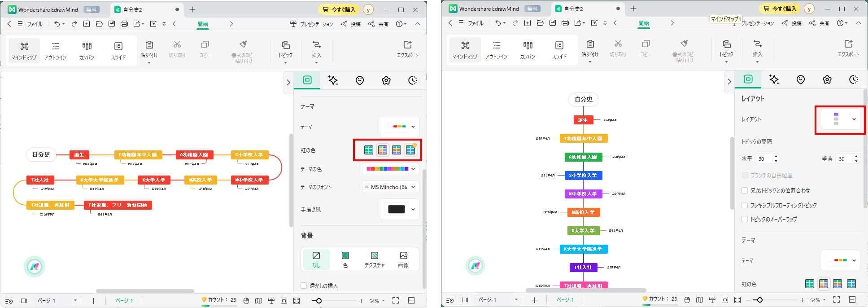Viewport: 868px width, 308px height.
Task: Open the テーマのフォント MS Mincho dropdown
Action: (391, 187)
